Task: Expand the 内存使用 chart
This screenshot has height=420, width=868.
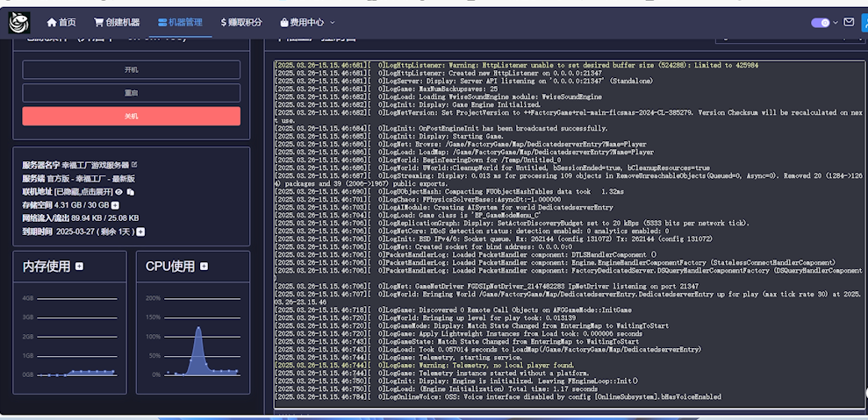Action: point(79,267)
